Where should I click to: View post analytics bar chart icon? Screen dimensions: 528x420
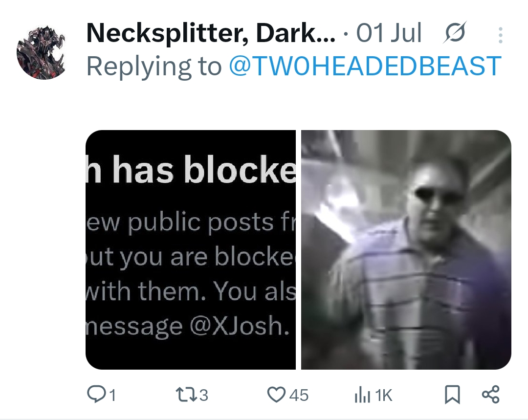point(362,395)
